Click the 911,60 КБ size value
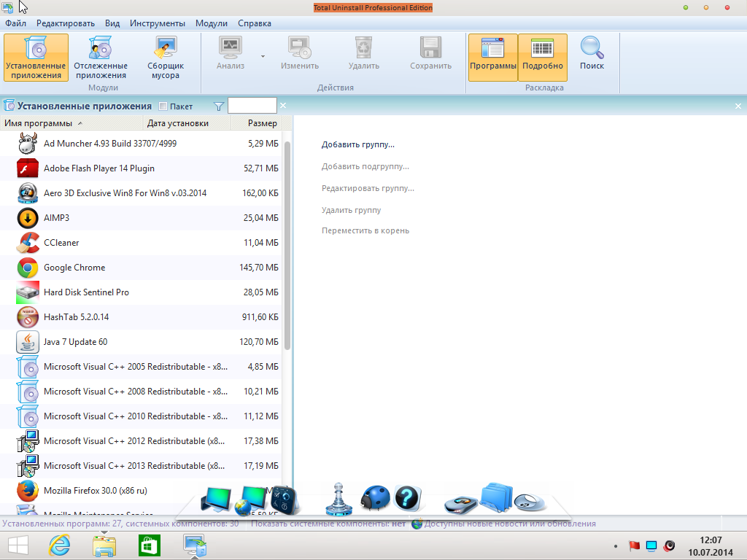The image size is (747, 560). [260, 317]
